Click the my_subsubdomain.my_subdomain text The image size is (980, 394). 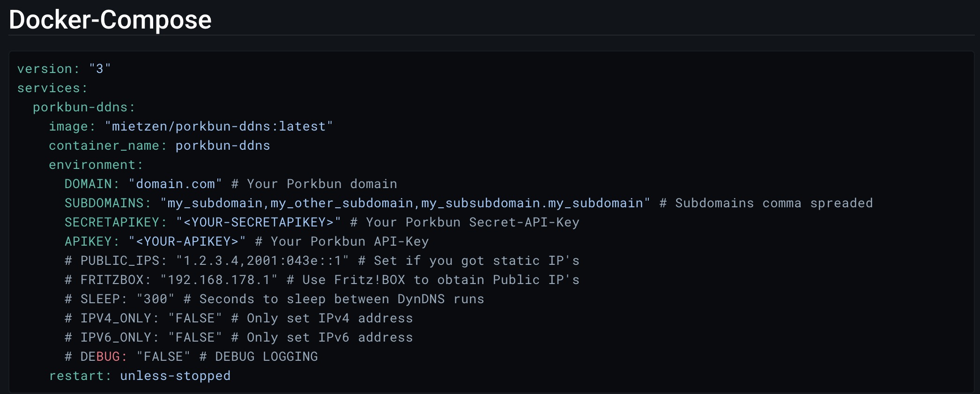(x=532, y=203)
